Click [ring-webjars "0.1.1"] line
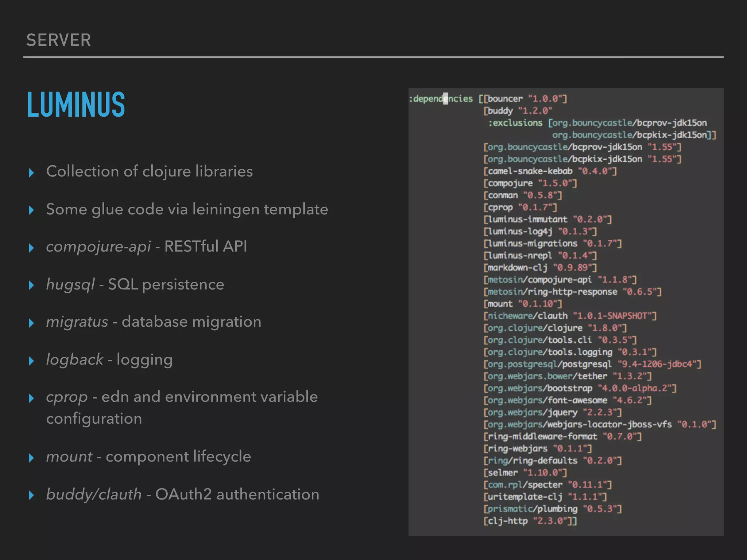 pyautogui.click(x=538, y=448)
